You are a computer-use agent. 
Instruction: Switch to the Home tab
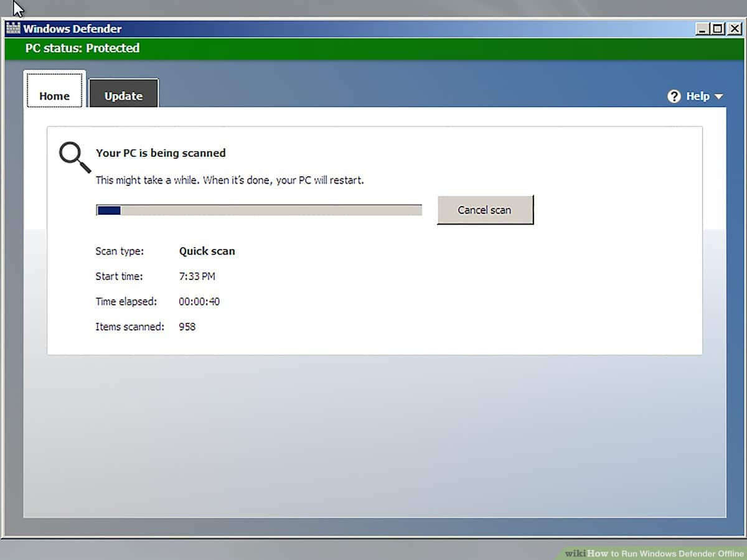tap(54, 89)
